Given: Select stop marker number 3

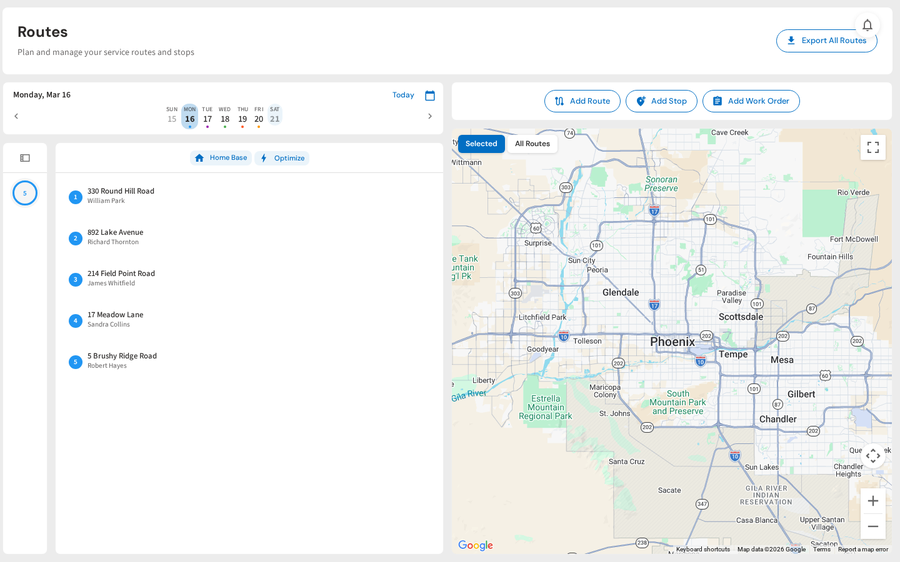Looking at the screenshot, I should (75, 280).
